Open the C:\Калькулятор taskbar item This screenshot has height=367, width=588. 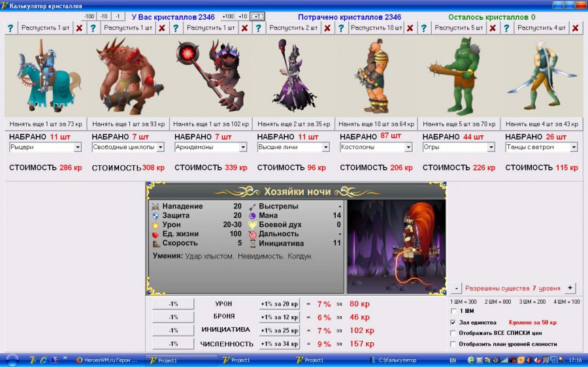397,360
